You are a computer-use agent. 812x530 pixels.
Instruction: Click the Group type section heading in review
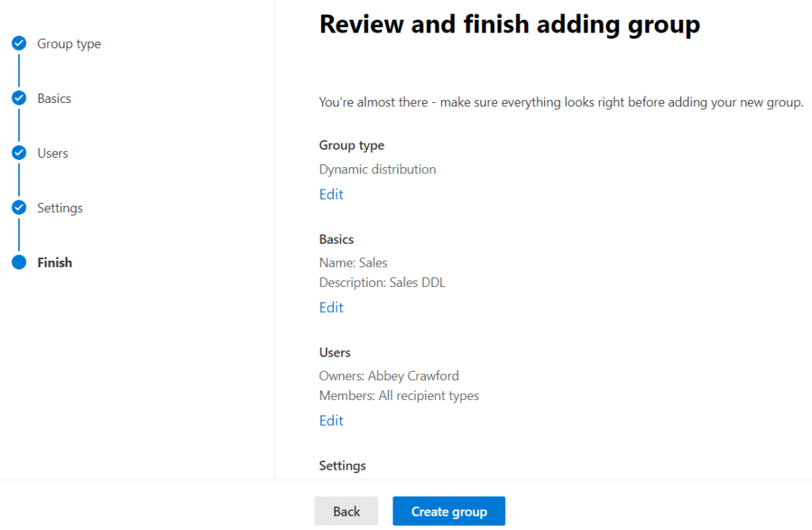click(x=351, y=146)
